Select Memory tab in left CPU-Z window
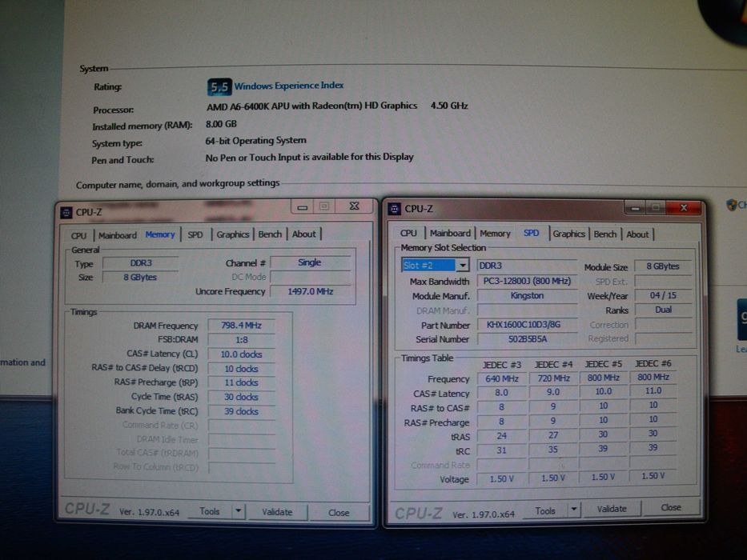The width and height of the screenshot is (747, 560). tap(160, 234)
